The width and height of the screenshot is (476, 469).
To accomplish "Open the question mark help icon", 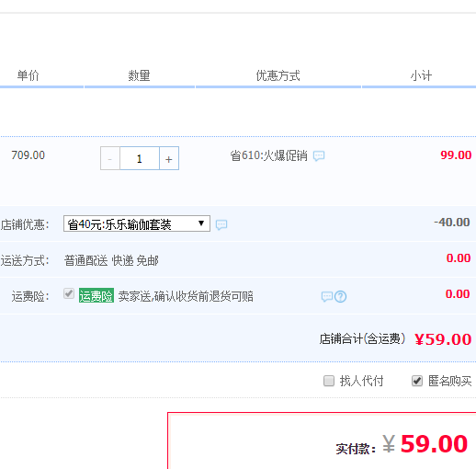I will click(x=340, y=296).
